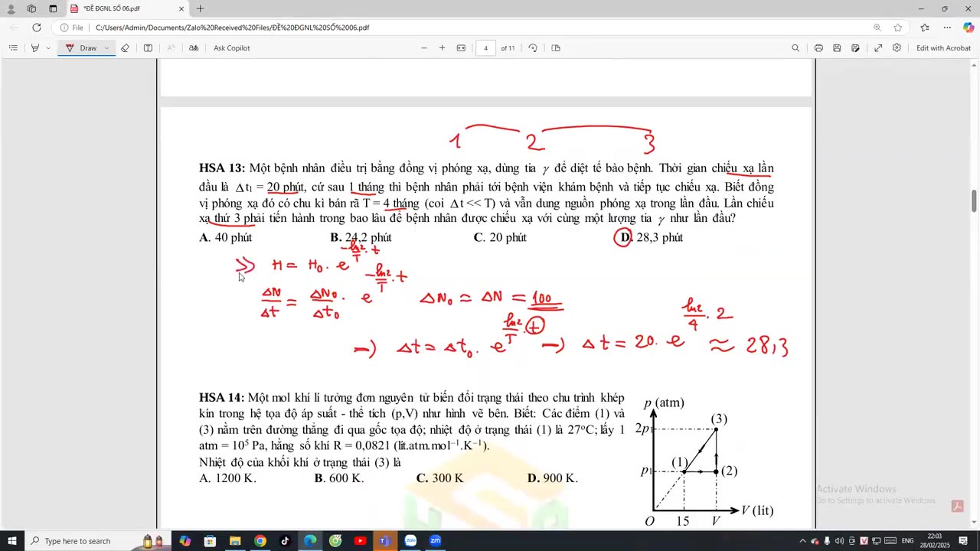Open PDF settings gear icon

[897, 47]
